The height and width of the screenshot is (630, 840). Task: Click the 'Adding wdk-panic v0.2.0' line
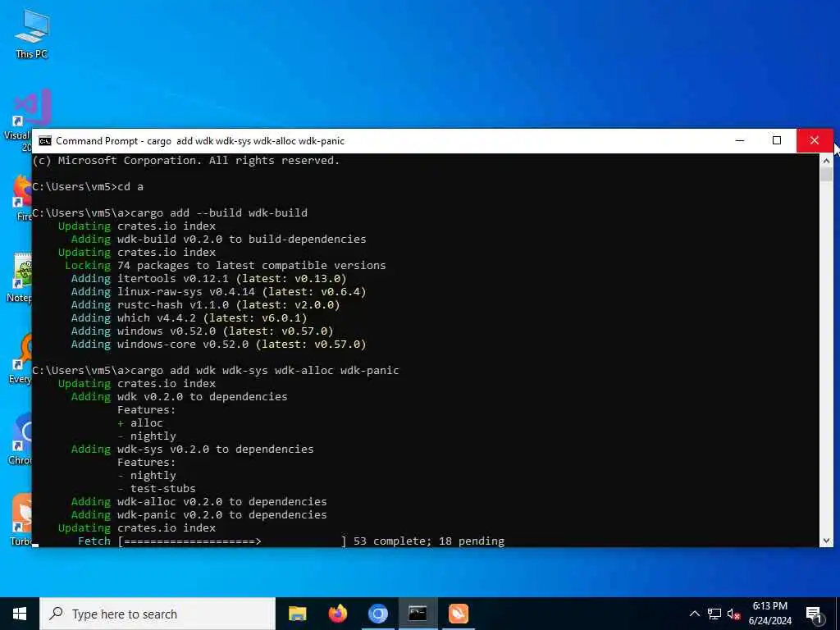(x=199, y=515)
